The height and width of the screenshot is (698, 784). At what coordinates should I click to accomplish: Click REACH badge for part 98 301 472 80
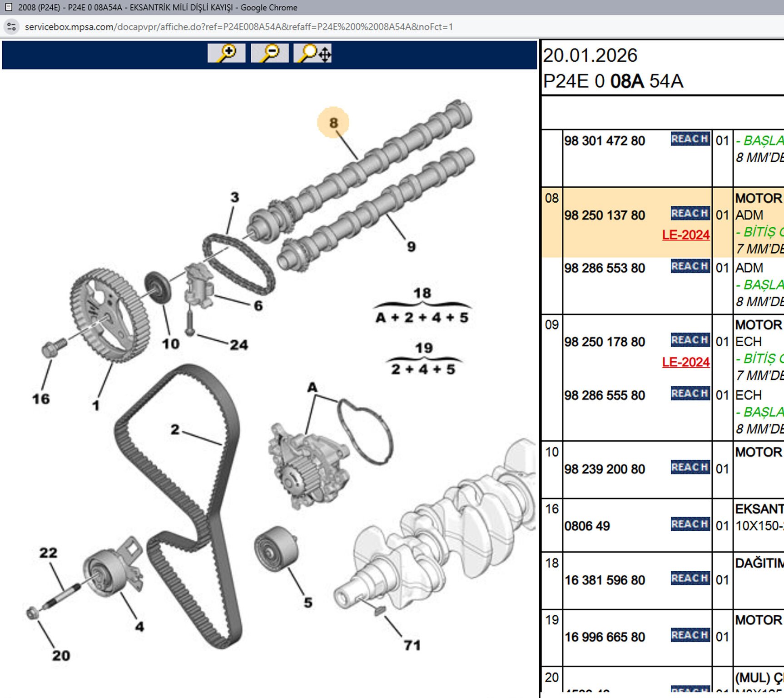click(690, 139)
